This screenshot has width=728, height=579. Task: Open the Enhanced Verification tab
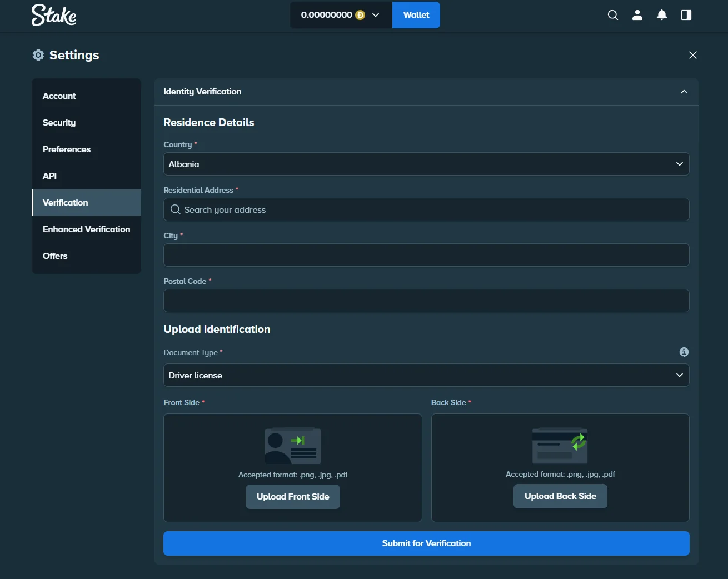[x=86, y=229]
